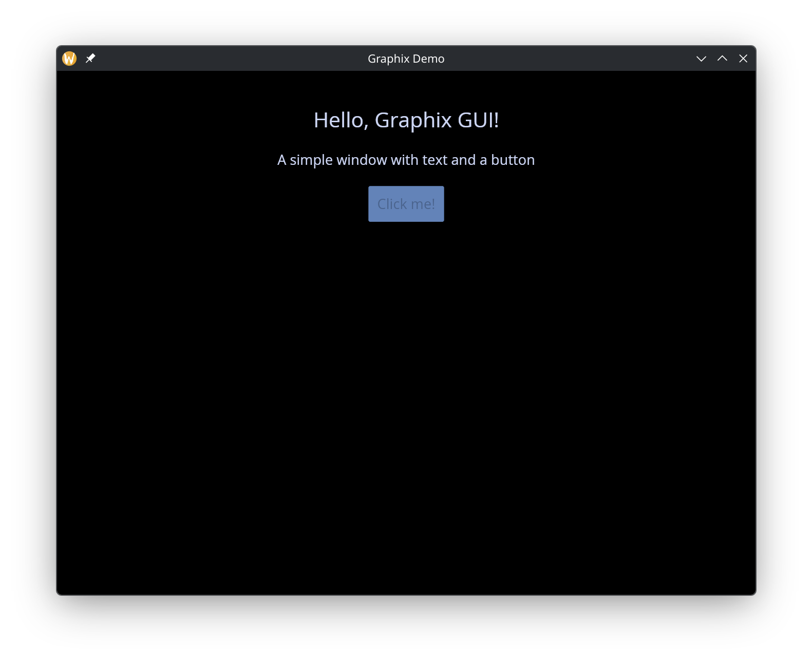The image size is (812, 662).
Task: Maximize the Graphix Demo window
Action: click(722, 59)
